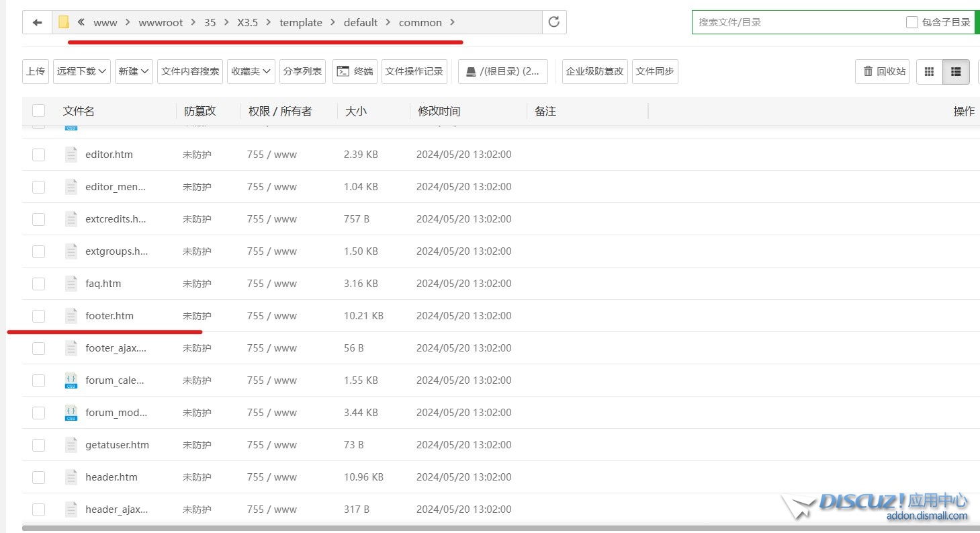Open the recycle bin (回收站)
This screenshot has width=980, height=533.
click(x=883, y=71)
